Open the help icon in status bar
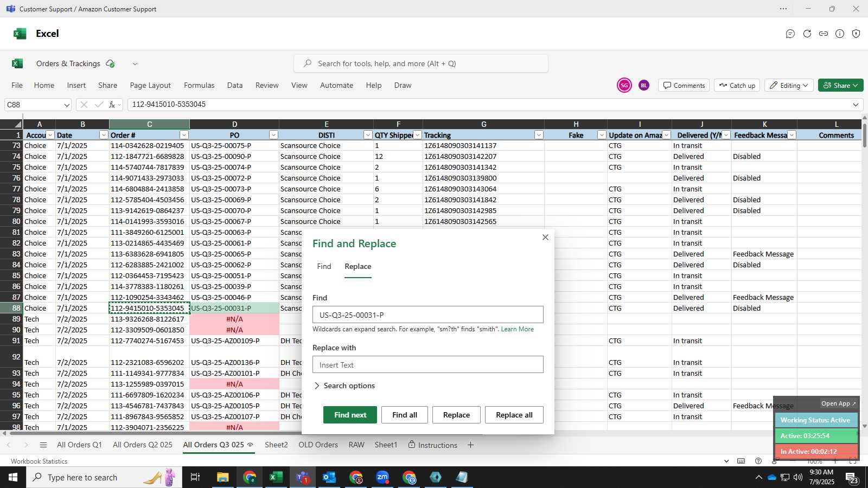868x488 pixels. (x=758, y=461)
